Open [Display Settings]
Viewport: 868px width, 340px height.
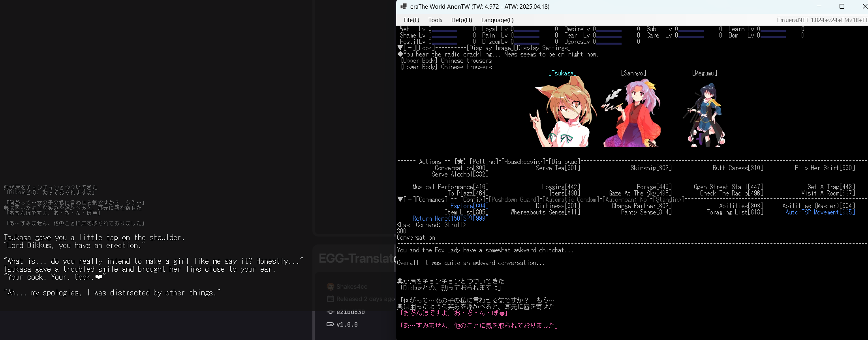(542, 48)
